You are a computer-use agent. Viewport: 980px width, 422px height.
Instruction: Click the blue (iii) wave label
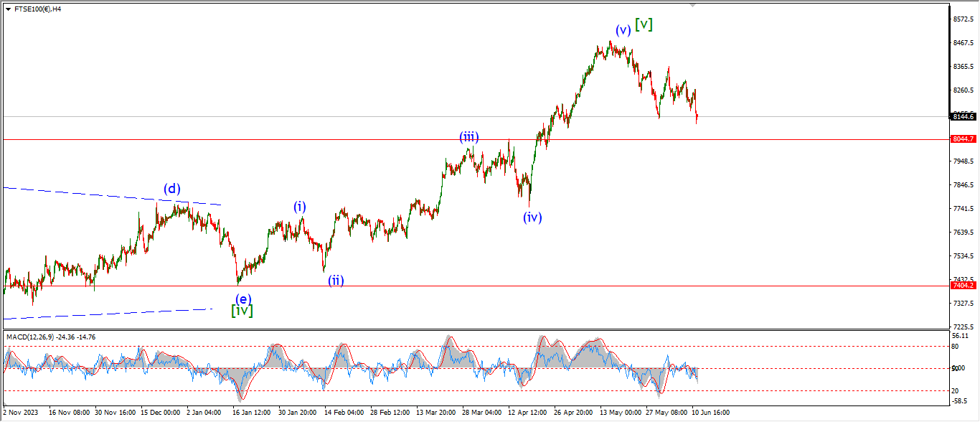point(469,137)
